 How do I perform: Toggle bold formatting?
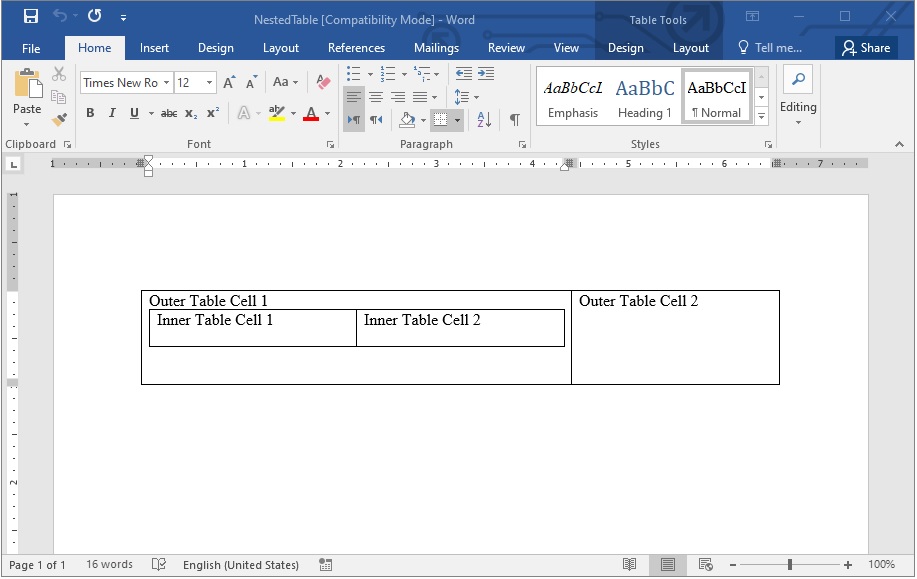pyautogui.click(x=91, y=113)
